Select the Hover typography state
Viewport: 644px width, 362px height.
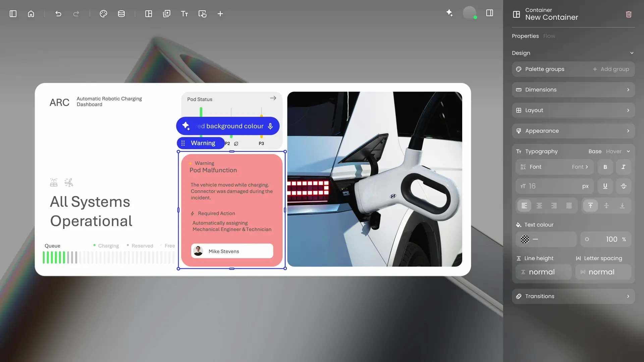614,152
